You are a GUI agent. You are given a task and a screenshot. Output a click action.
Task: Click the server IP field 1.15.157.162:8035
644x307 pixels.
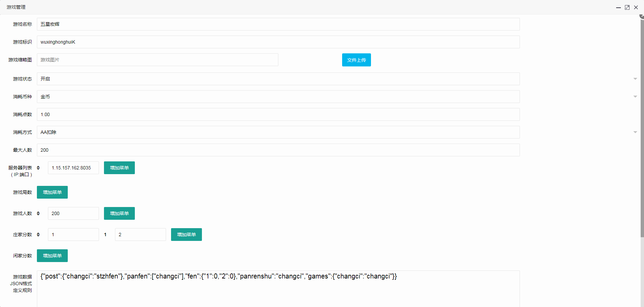tap(73, 168)
